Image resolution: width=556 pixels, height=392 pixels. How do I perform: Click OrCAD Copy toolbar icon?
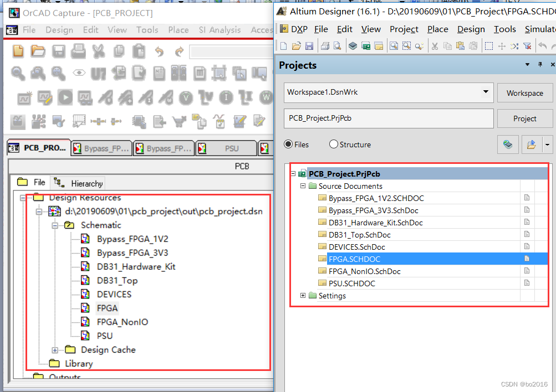point(119,51)
